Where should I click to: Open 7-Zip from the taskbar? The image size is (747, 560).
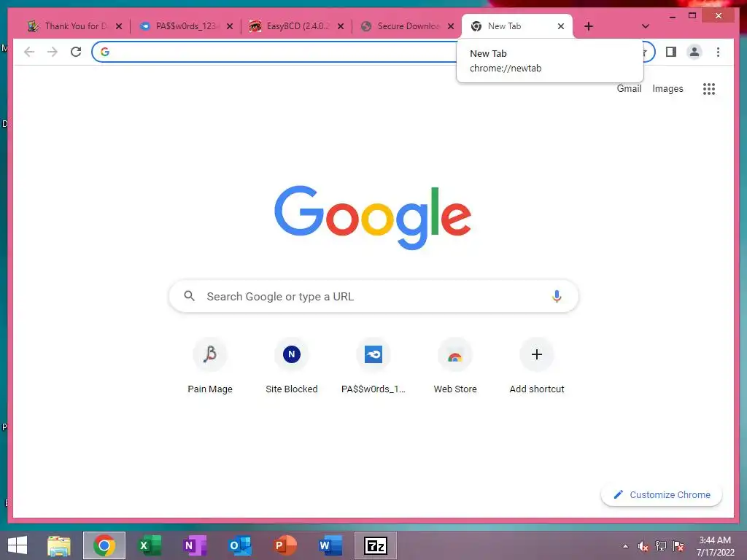[376, 545]
